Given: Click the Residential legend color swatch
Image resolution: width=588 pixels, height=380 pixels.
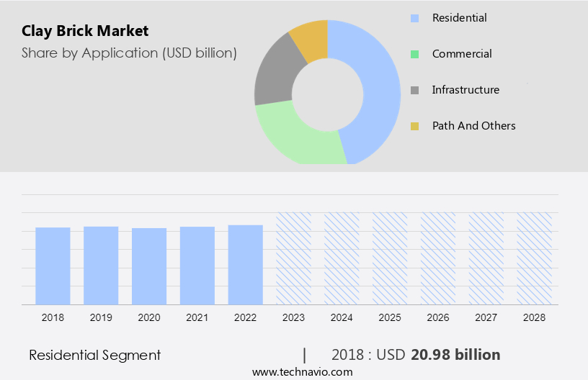Looking at the screenshot, I should (414, 18).
